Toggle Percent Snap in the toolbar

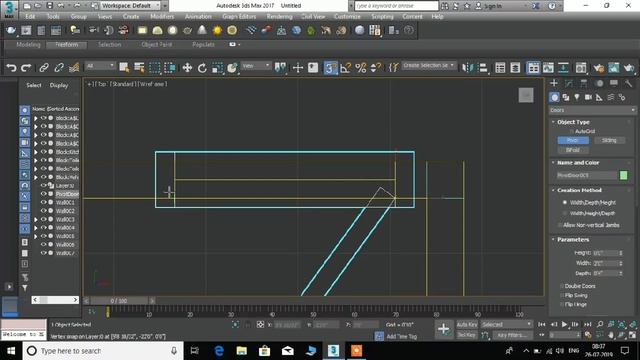click(x=360, y=68)
